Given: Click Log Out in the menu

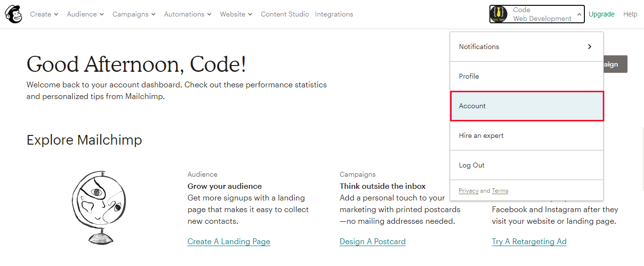Looking at the screenshot, I should [527, 165].
